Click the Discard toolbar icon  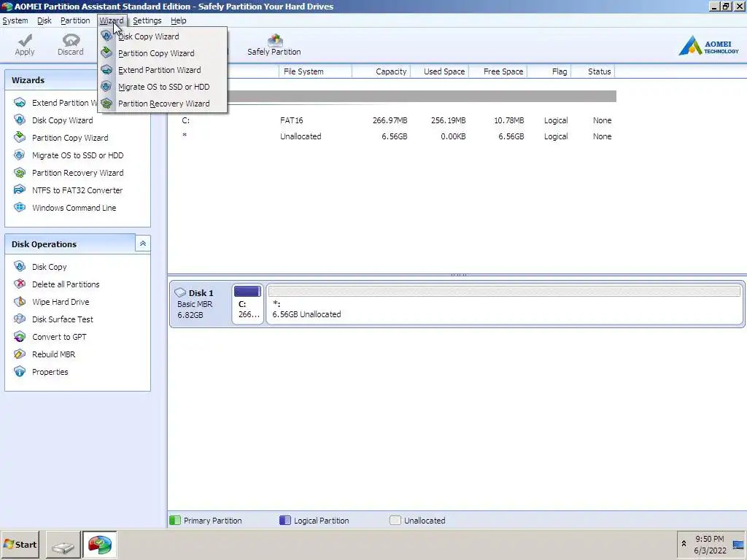[71, 40]
